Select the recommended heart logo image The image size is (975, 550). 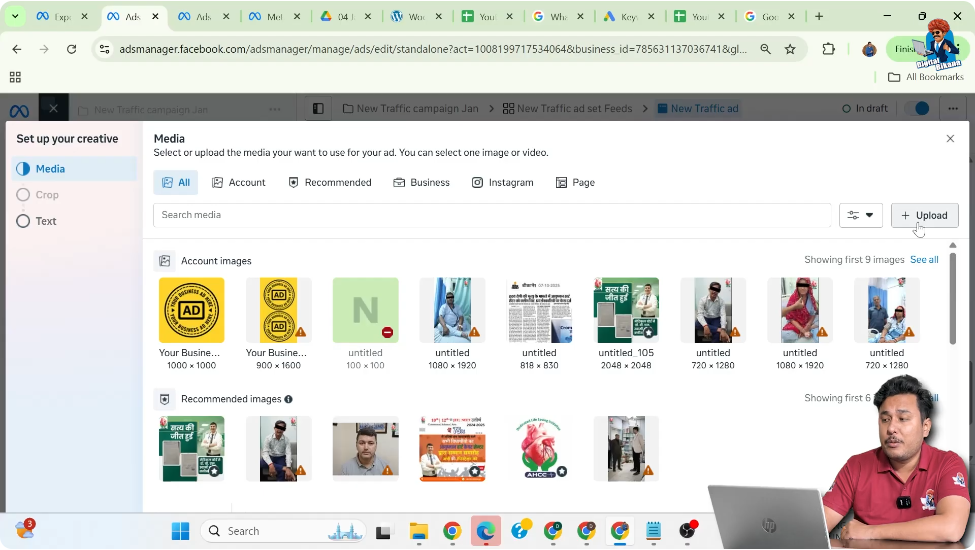click(x=539, y=449)
